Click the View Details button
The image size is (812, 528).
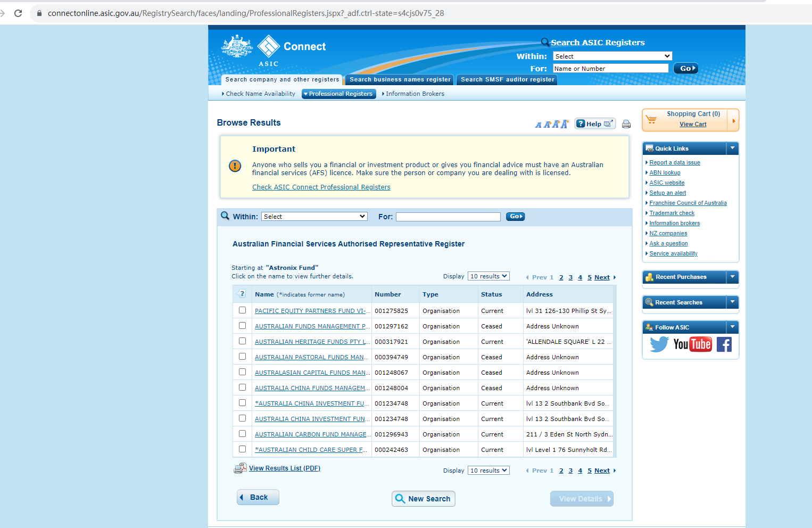pyautogui.click(x=582, y=499)
